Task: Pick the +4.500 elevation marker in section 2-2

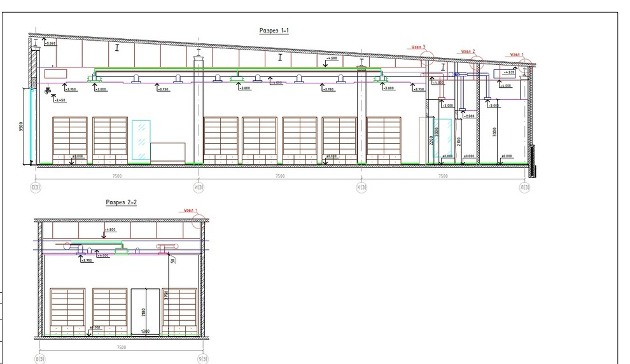Action: pyautogui.click(x=109, y=230)
